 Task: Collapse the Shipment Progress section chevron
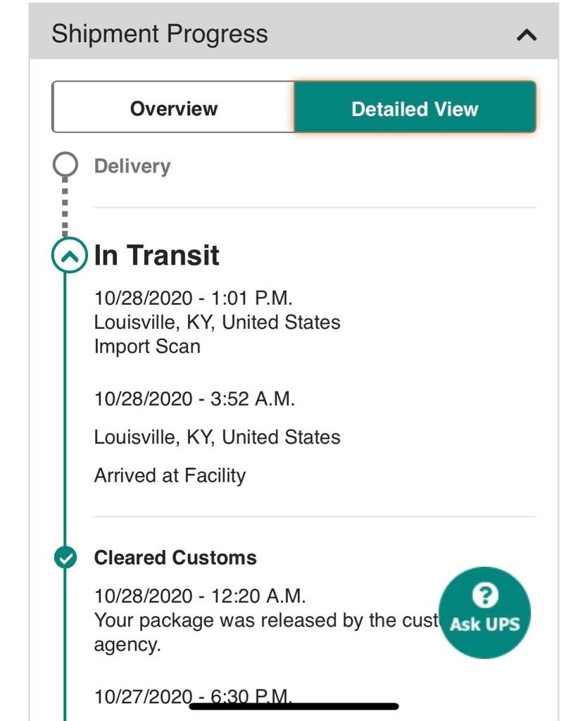[527, 35]
